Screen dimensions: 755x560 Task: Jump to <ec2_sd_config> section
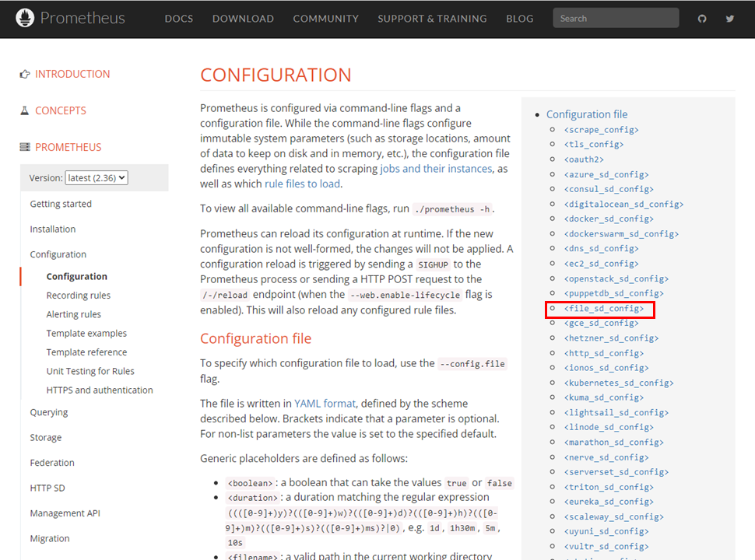(602, 264)
